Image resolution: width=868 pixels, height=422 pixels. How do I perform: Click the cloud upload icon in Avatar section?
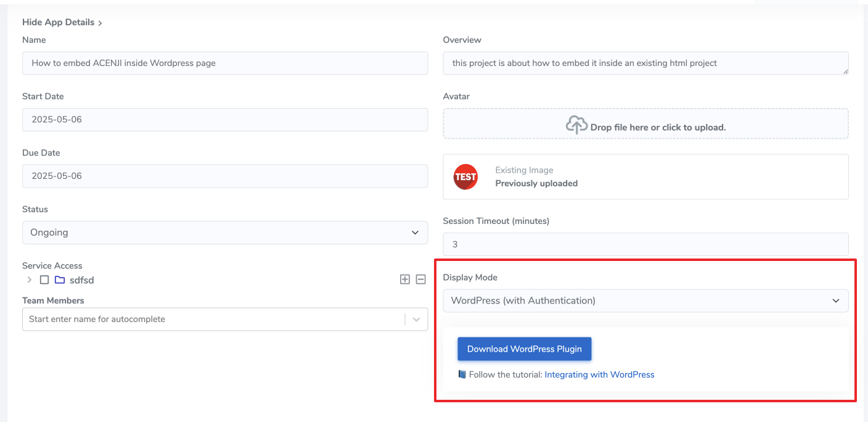tap(577, 124)
